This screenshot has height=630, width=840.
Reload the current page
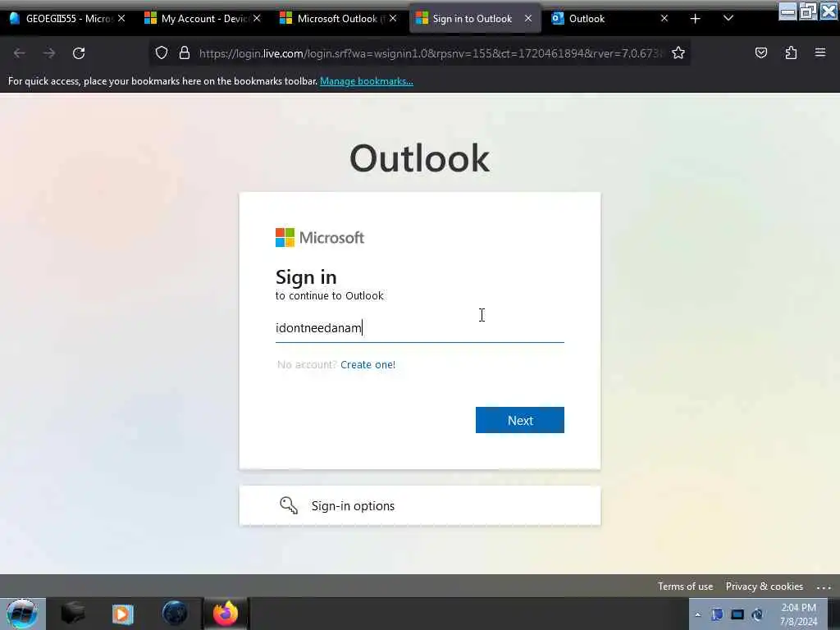[x=79, y=53]
